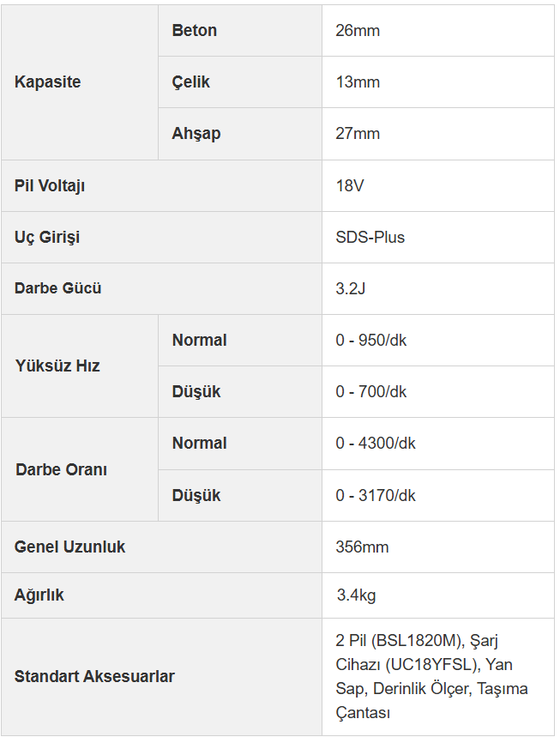Select the Darbe Oranı row header
560x737 pixels.
(61, 470)
